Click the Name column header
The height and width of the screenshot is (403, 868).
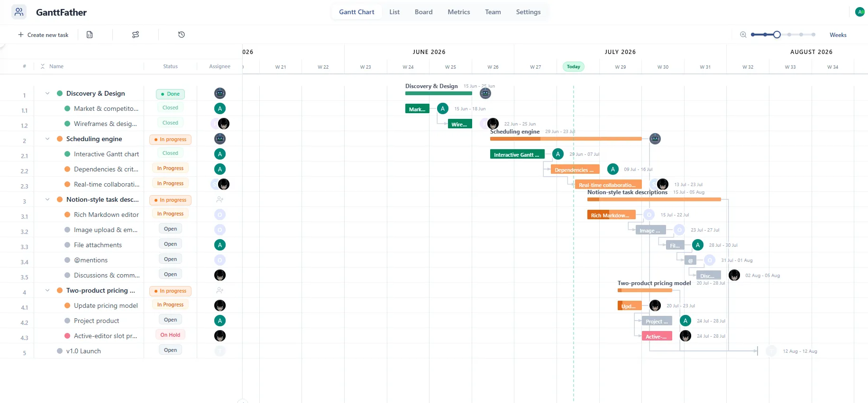56,66
